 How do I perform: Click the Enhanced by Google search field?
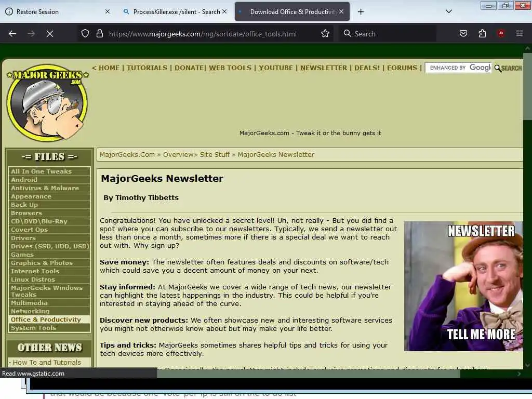pos(458,68)
